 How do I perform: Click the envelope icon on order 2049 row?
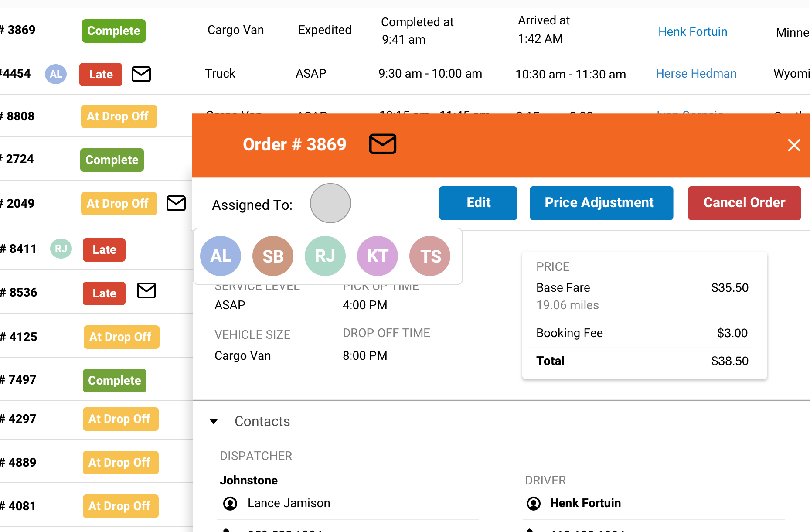pyautogui.click(x=176, y=203)
